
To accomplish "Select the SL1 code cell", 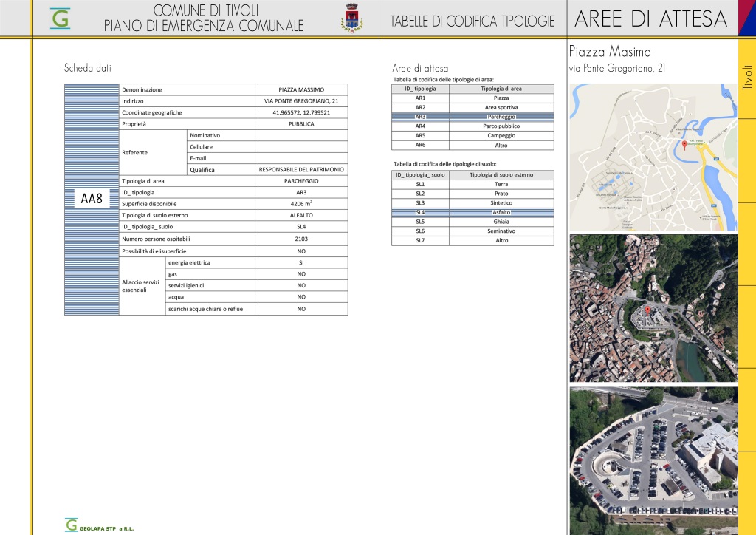I will [420, 184].
